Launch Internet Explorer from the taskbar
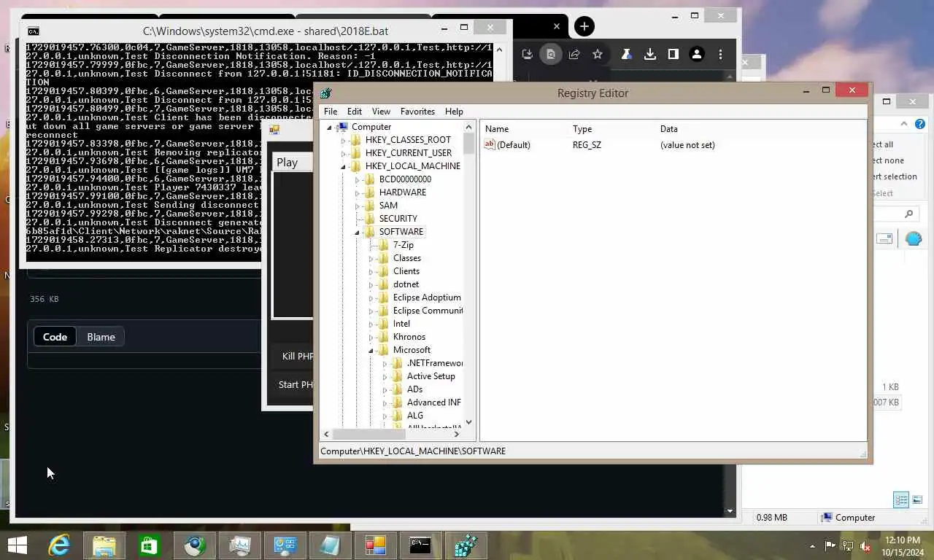 (x=59, y=545)
